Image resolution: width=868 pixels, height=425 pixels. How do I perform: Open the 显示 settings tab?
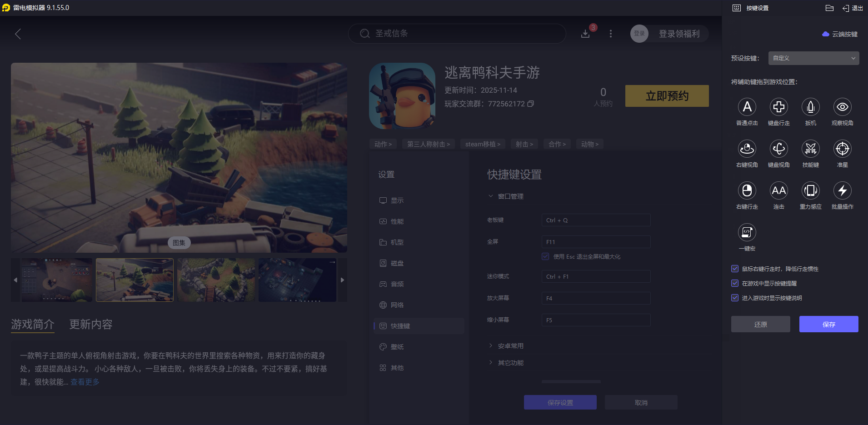(419, 200)
